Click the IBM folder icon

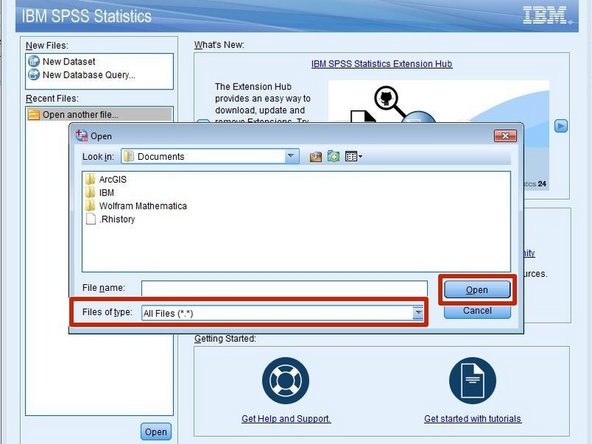point(91,193)
